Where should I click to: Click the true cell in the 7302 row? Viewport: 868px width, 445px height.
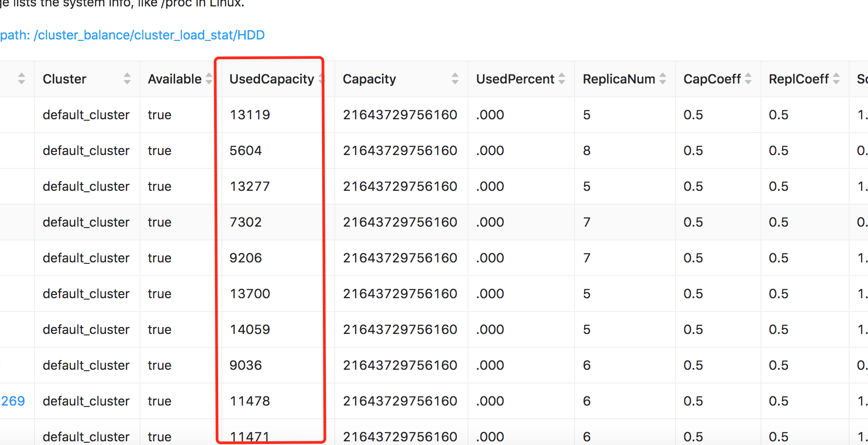click(159, 222)
